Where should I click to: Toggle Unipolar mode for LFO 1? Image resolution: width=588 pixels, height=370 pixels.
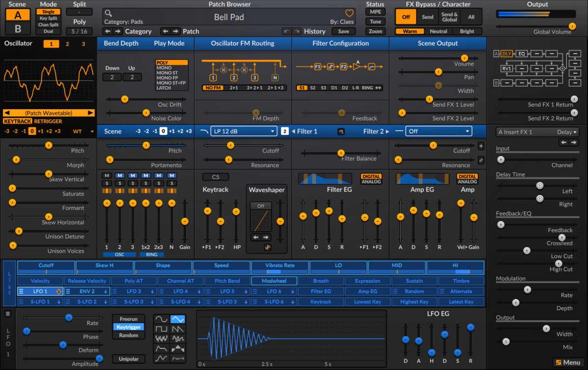click(128, 359)
